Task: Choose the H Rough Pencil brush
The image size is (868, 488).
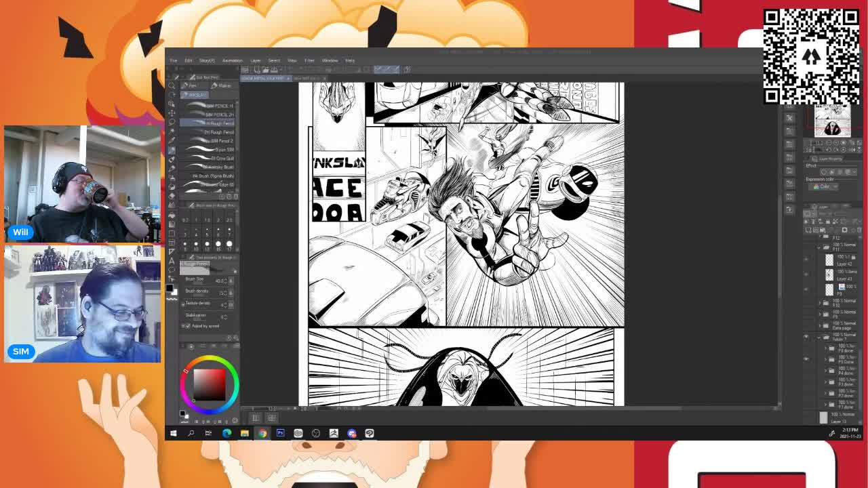Action: [208, 123]
